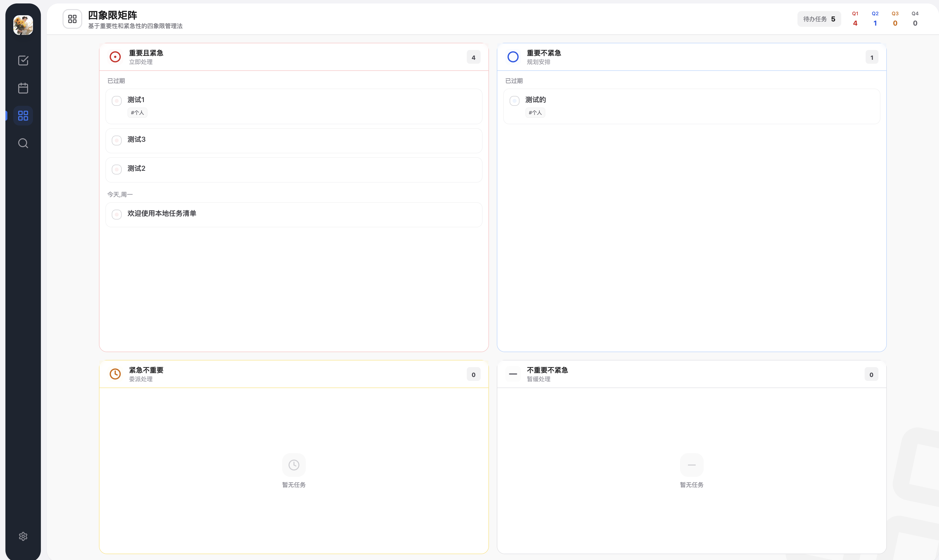939x560 pixels.
Task: Open the tasks checklist sidebar icon
Action: pos(23,60)
